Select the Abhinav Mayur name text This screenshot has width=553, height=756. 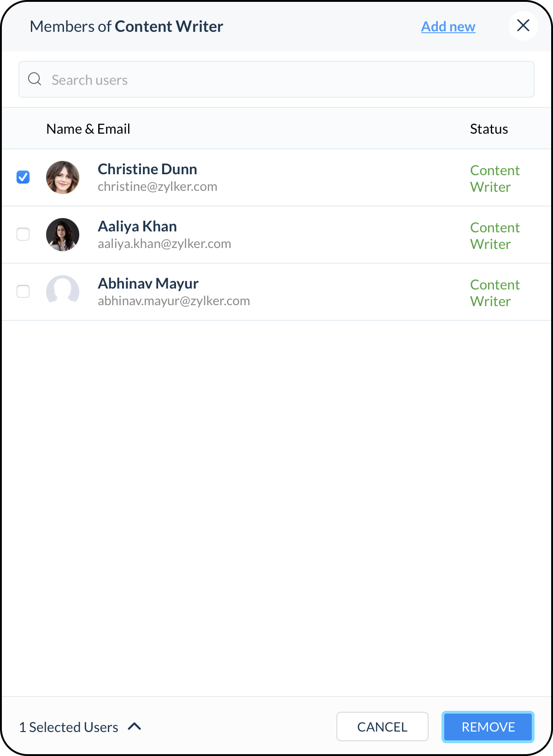coord(148,283)
